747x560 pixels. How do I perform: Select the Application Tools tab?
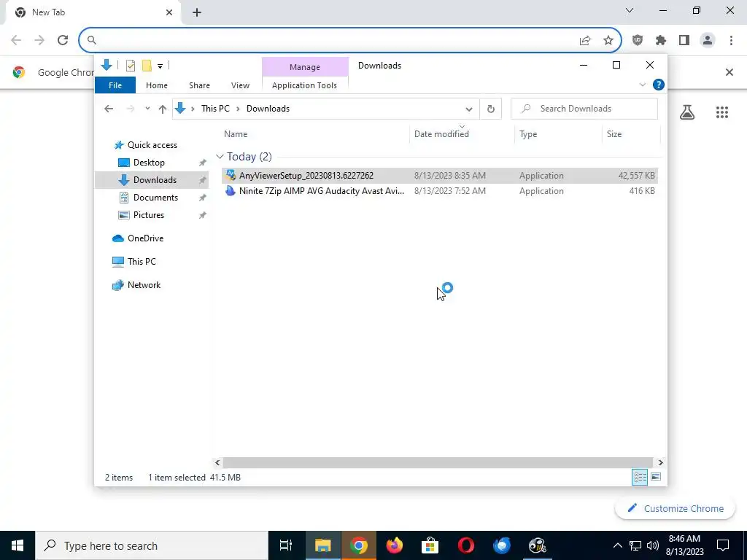tap(304, 85)
